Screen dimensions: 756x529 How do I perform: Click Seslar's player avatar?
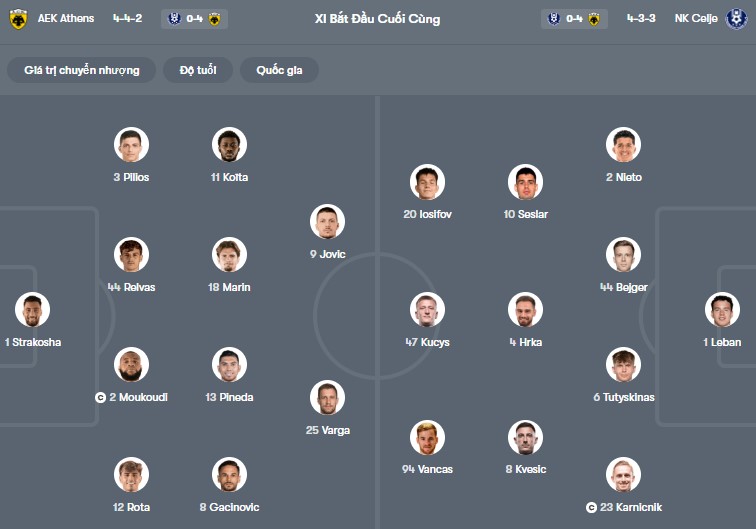coord(525,182)
